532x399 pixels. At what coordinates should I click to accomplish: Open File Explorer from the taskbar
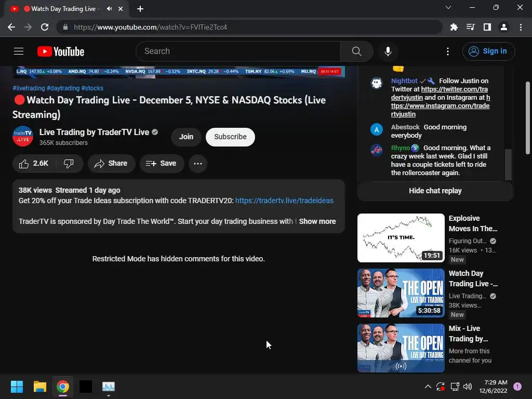(x=39, y=387)
